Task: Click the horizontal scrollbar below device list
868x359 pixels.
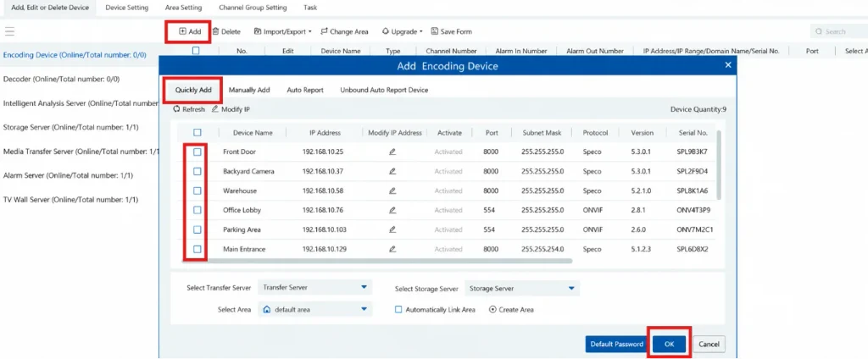Action: point(377,261)
